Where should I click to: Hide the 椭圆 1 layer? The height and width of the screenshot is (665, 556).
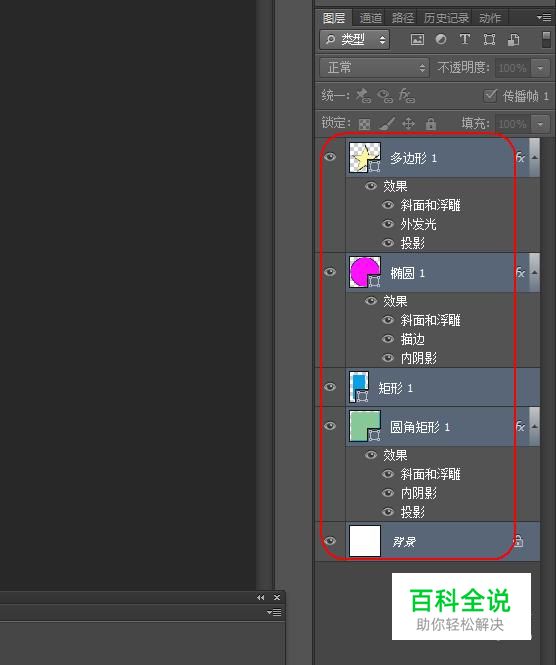(x=330, y=272)
